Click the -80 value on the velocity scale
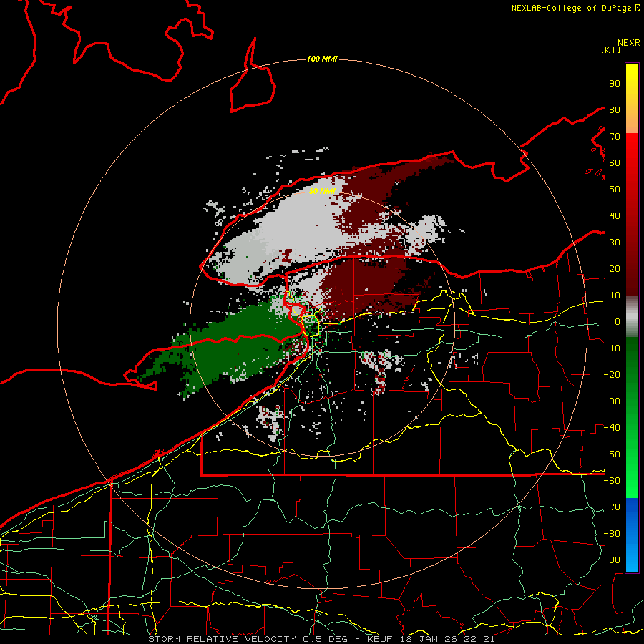Image resolution: width=644 pixels, height=644 pixels. [x=612, y=534]
